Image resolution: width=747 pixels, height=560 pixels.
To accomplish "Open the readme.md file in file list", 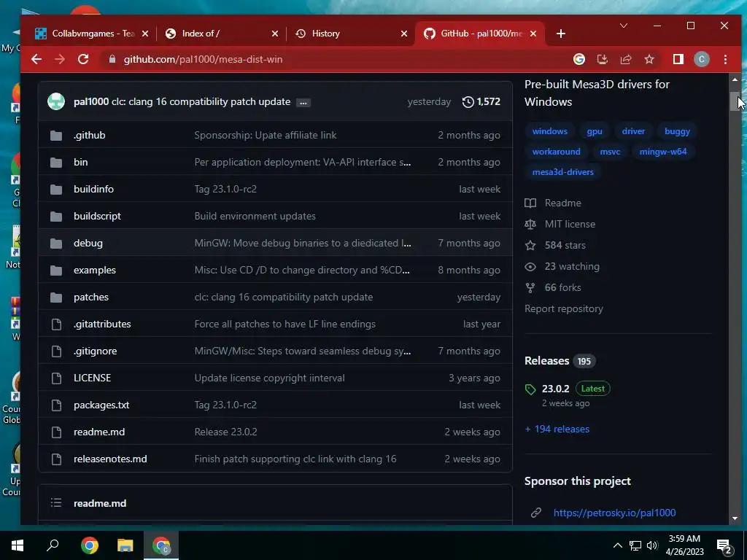I will (x=99, y=432).
